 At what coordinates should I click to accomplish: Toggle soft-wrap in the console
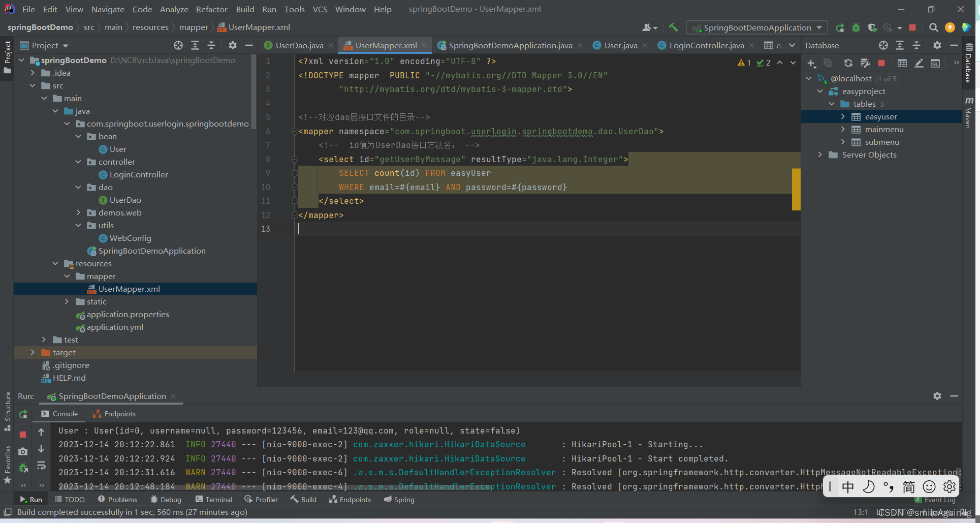point(41,466)
